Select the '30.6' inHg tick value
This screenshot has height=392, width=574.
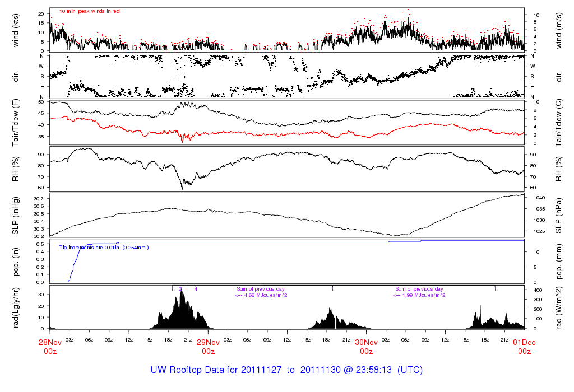[39, 206]
